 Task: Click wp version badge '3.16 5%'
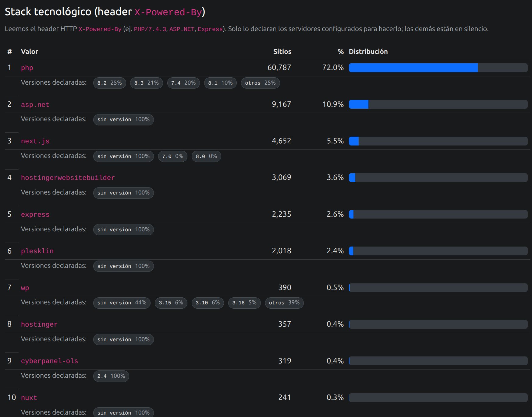[244, 303]
